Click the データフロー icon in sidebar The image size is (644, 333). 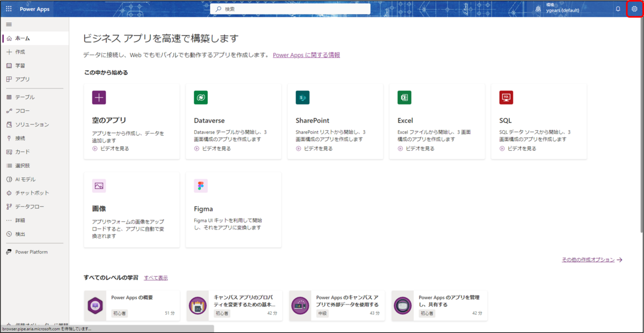pos(9,206)
